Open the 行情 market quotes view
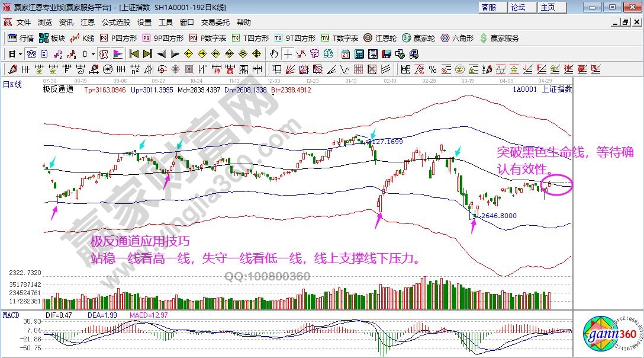 tap(21, 38)
